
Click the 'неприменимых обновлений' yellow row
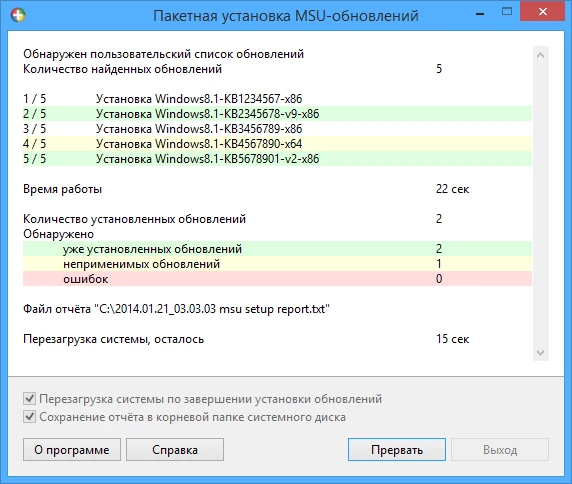277,263
